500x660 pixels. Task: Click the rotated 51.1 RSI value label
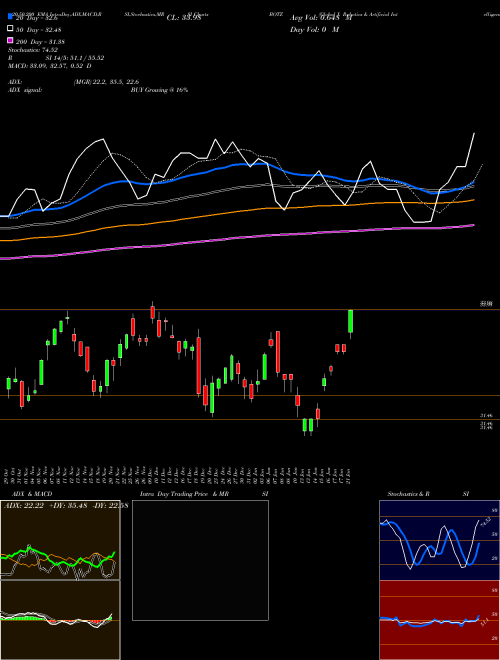484,621
